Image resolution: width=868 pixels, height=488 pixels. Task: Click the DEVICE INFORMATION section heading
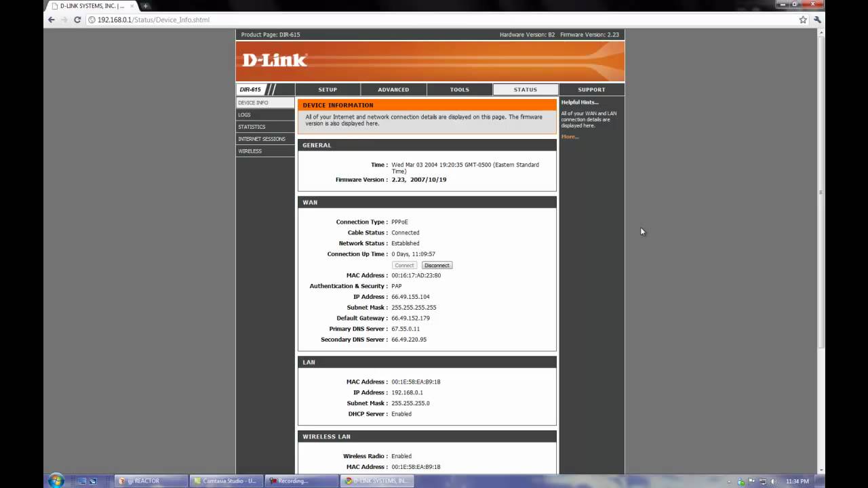338,105
